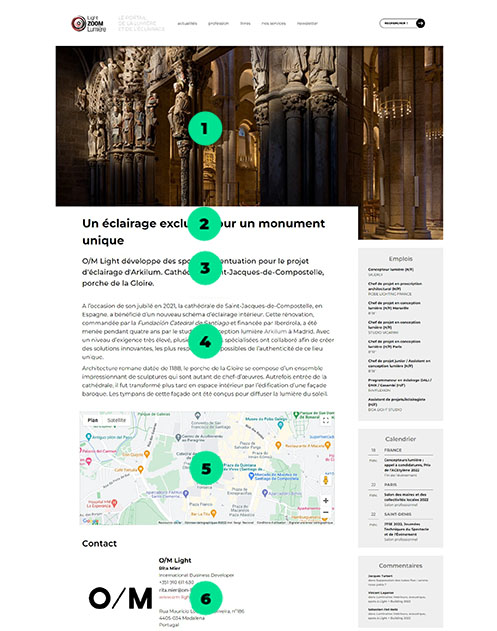Image resolution: width=497 pixels, height=631 pixels.
Task: Open the actualités menu item
Action: 187,23
